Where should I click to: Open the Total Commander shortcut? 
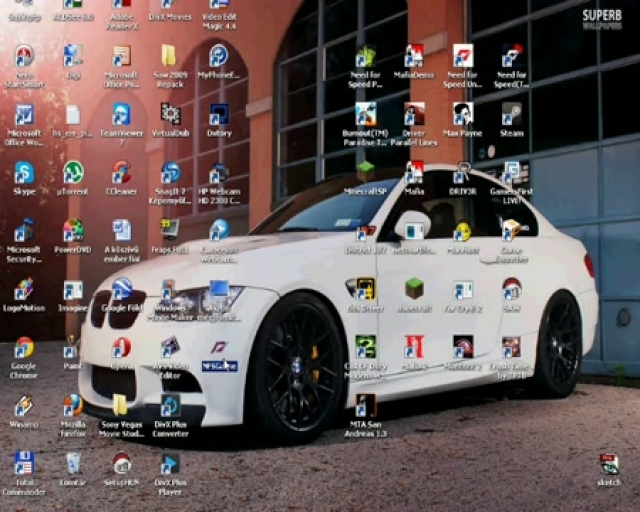pos(24,464)
